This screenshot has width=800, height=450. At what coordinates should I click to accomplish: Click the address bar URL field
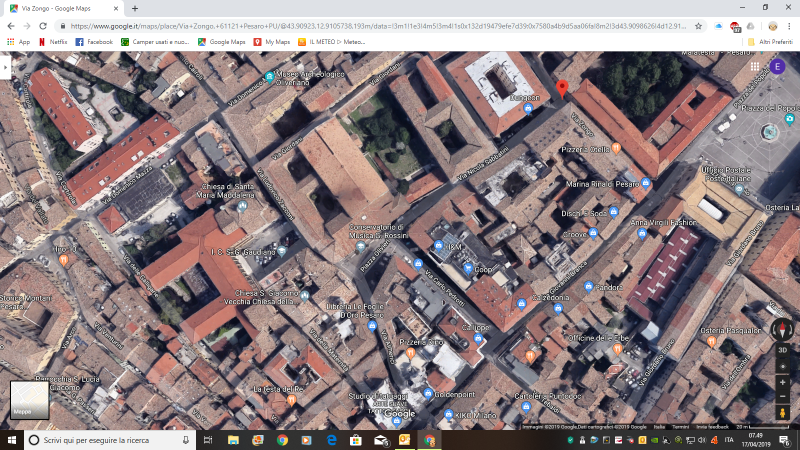380,25
